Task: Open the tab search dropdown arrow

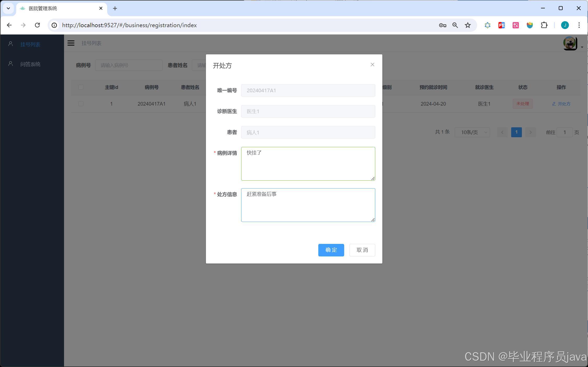Action: coord(8,8)
